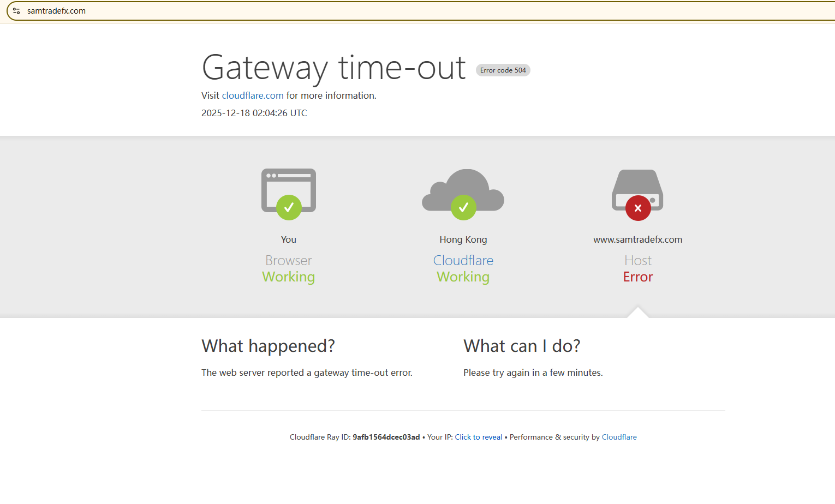Open the Cloudflare link under Hong Kong

pyautogui.click(x=463, y=260)
